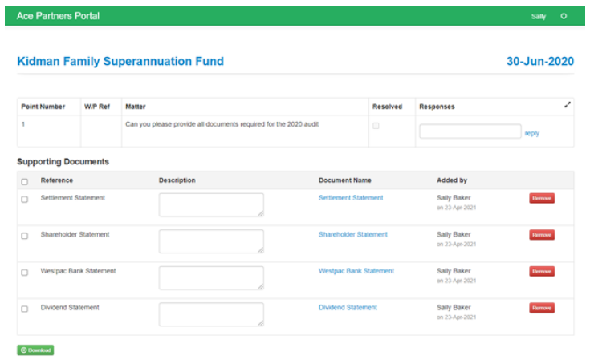Screen dimensions: 590x364
Task: Tick the Shareholder Statement row checkbox
Action: [24, 236]
